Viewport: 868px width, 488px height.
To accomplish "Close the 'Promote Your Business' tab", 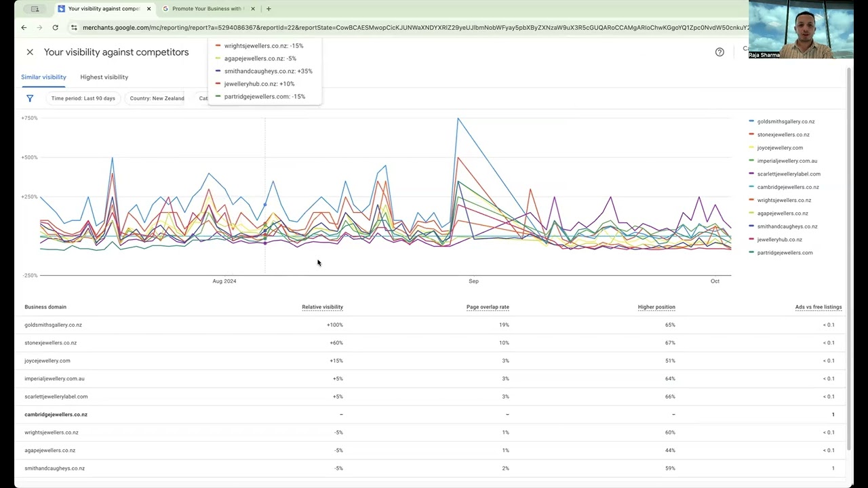I will [253, 9].
